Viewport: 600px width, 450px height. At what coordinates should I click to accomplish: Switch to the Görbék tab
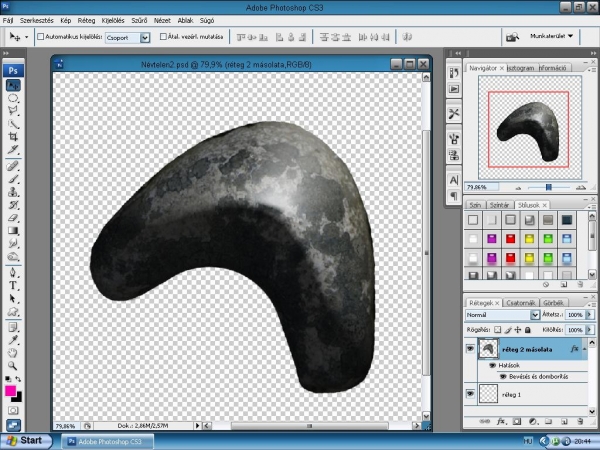(x=553, y=303)
